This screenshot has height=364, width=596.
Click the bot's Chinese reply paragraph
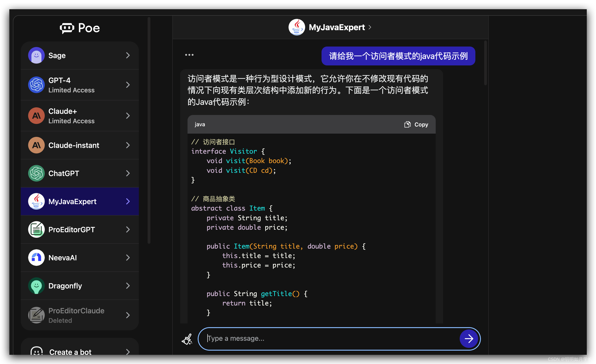pos(308,90)
